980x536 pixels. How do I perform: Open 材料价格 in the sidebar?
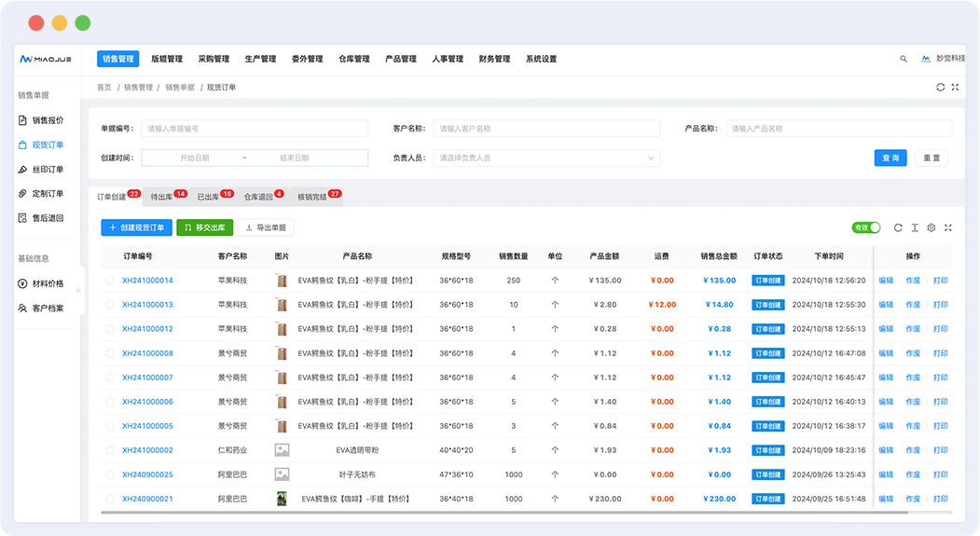coord(41,283)
